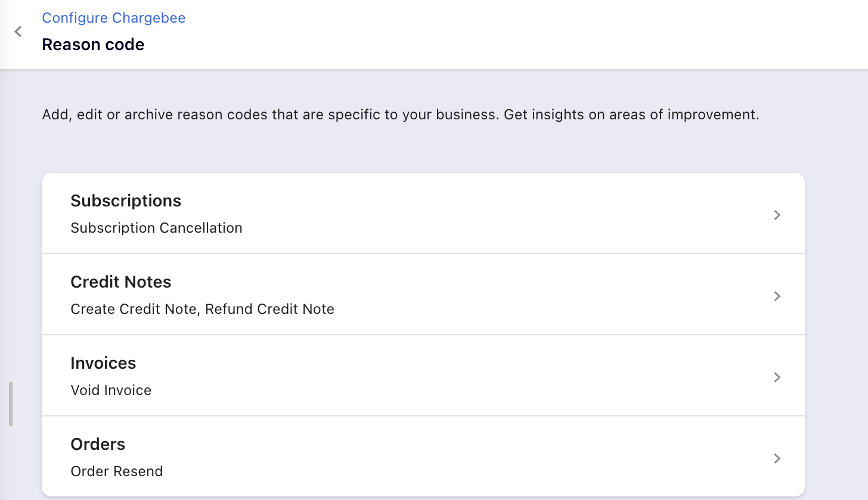Open Order Resend settings via its arrow

[777, 458]
